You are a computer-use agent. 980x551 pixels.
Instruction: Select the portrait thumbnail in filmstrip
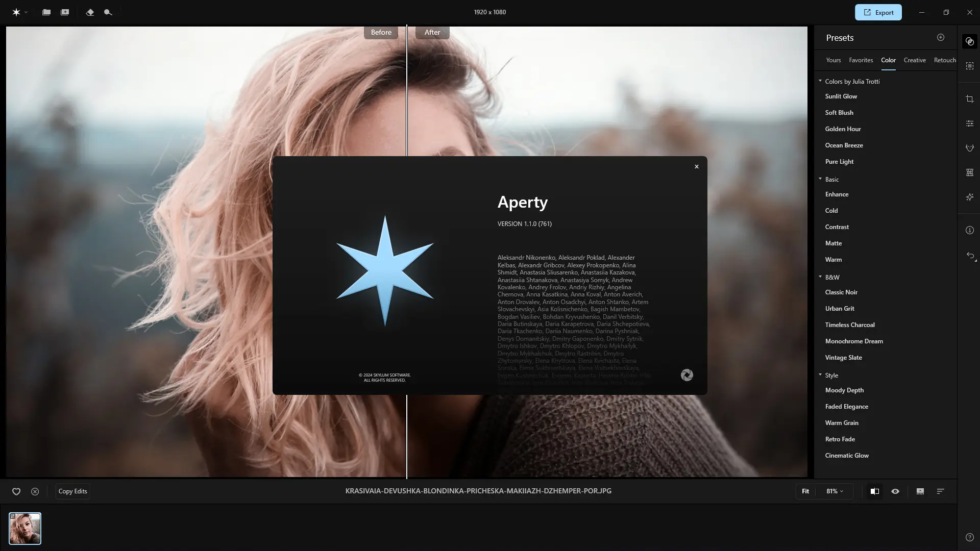25,529
